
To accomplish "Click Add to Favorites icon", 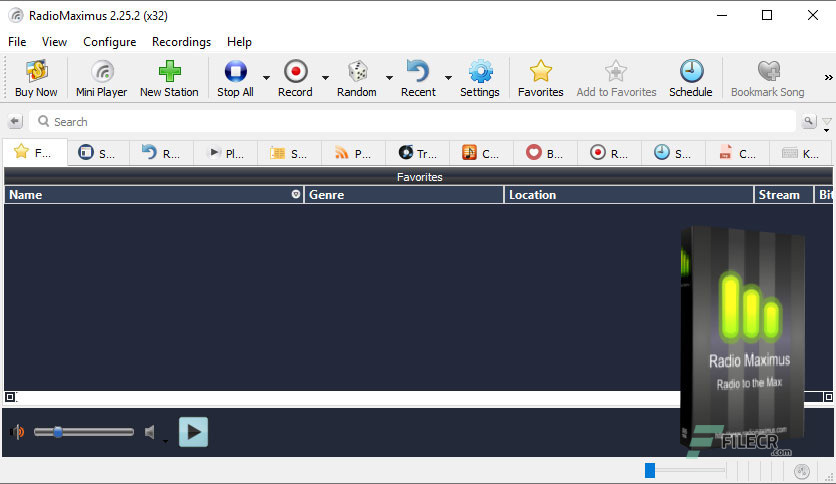I will [616, 78].
